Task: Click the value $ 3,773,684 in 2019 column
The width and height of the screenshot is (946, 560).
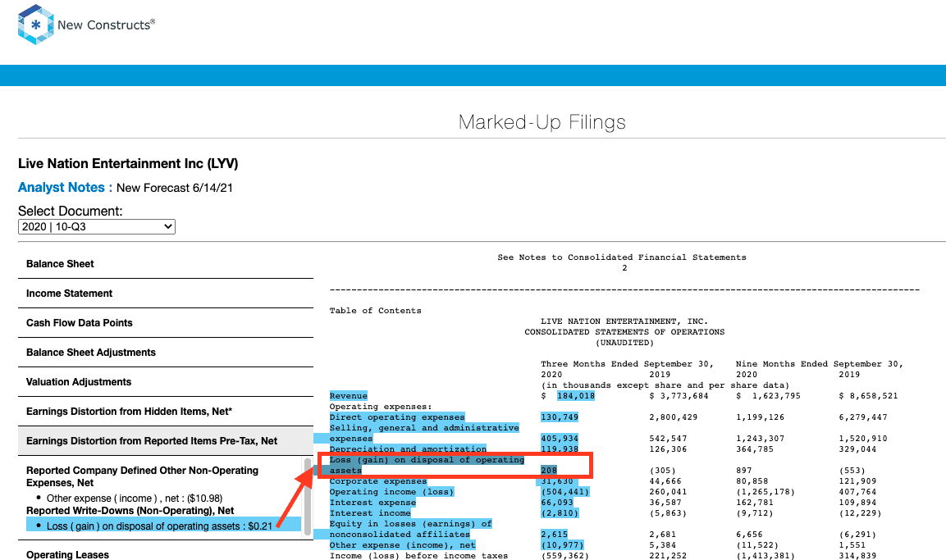Action: pyautogui.click(x=679, y=396)
